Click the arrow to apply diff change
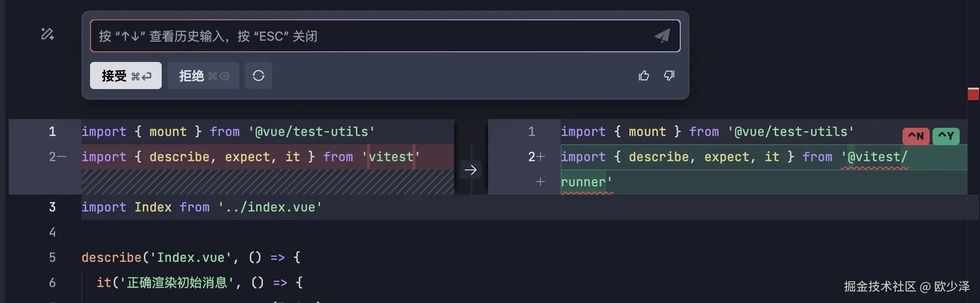 [x=471, y=170]
